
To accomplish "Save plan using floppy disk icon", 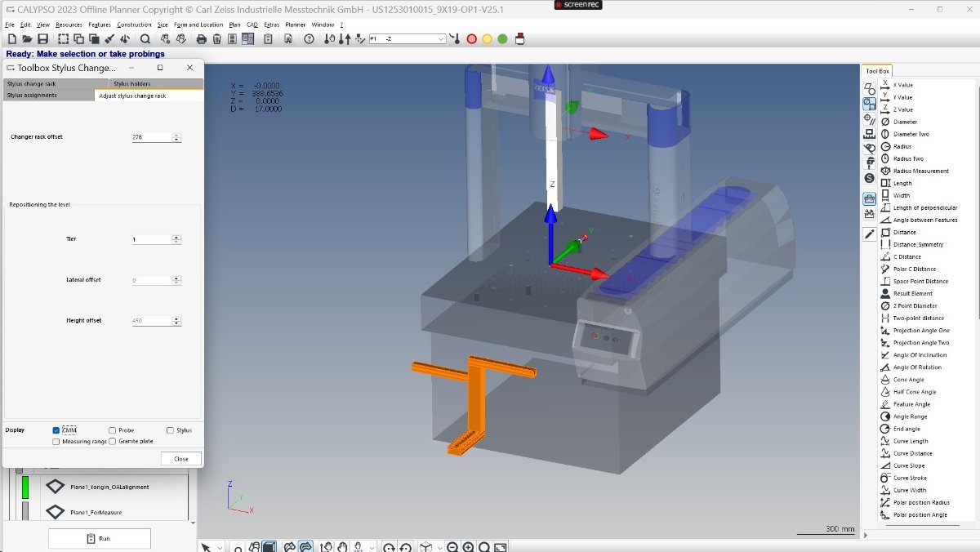I will click(42, 38).
